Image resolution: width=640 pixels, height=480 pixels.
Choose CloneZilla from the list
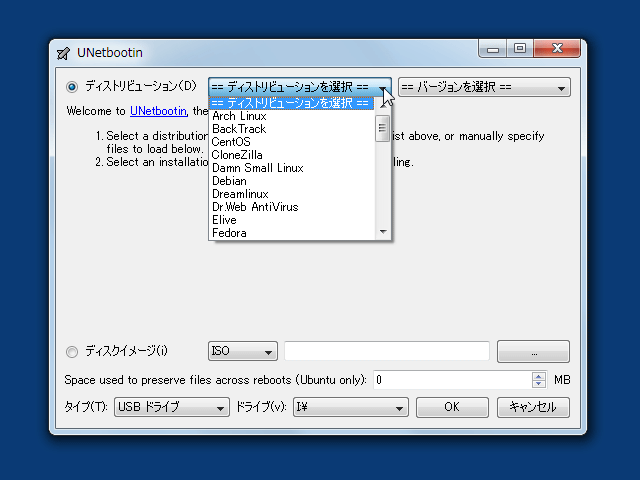291,155
